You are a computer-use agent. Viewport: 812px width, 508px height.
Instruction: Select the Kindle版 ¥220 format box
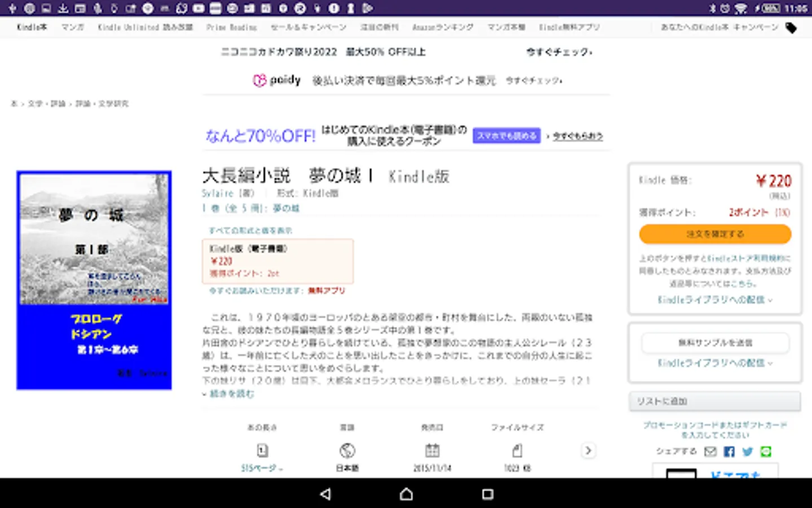coord(277,261)
